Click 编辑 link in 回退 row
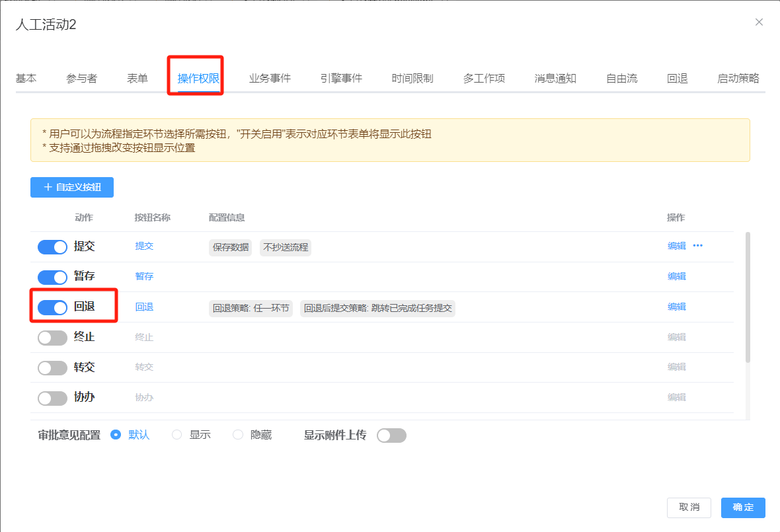This screenshot has height=532, width=780. click(x=676, y=307)
